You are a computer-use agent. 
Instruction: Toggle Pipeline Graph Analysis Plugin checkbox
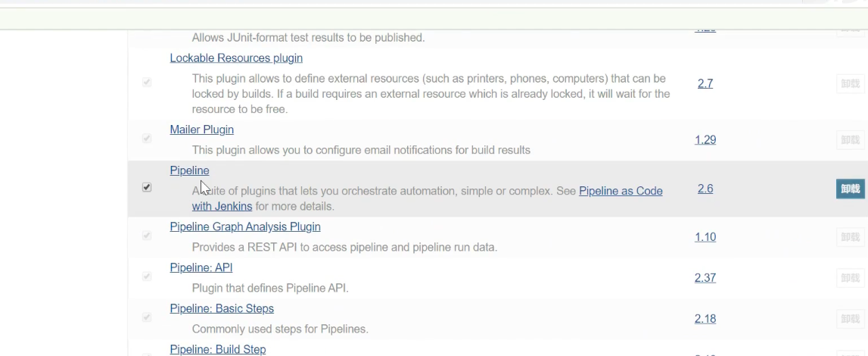coord(147,236)
